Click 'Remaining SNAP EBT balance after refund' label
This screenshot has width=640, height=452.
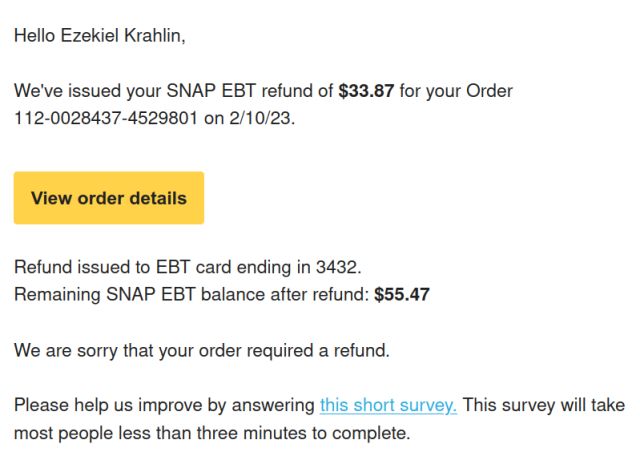[191, 294]
